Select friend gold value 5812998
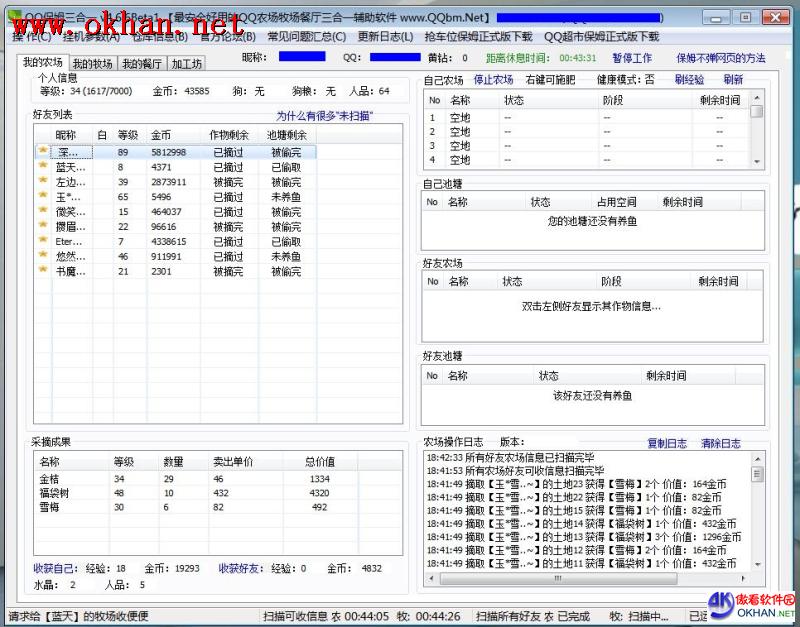This screenshot has height=627, width=800. click(169, 153)
